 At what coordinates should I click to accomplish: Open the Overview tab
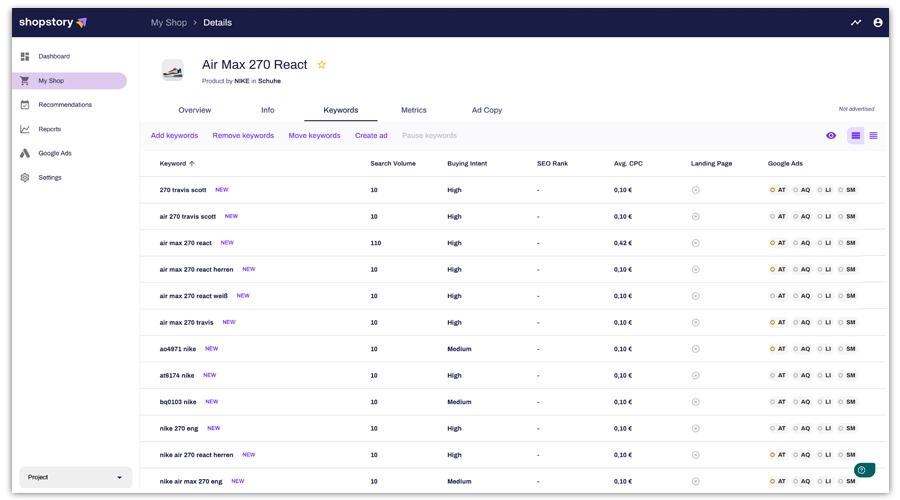(x=195, y=110)
